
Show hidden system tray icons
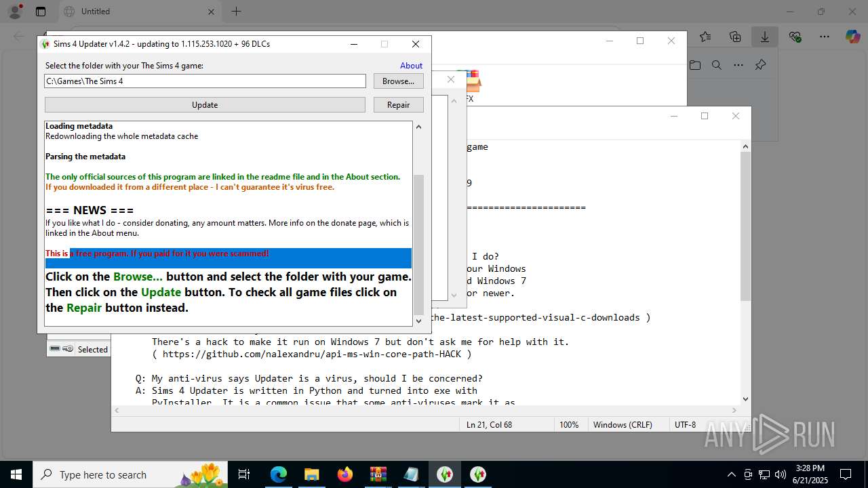731,474
